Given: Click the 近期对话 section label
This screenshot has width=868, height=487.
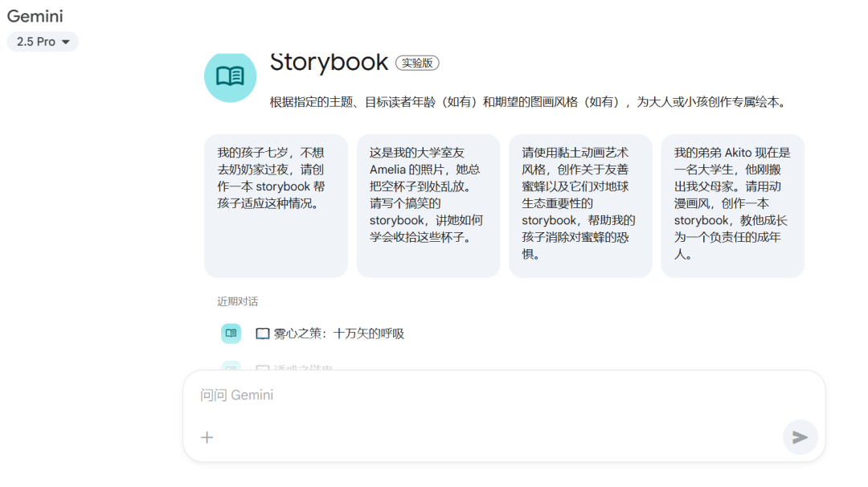Looking at the screenshot, I should tap(237, 301).
